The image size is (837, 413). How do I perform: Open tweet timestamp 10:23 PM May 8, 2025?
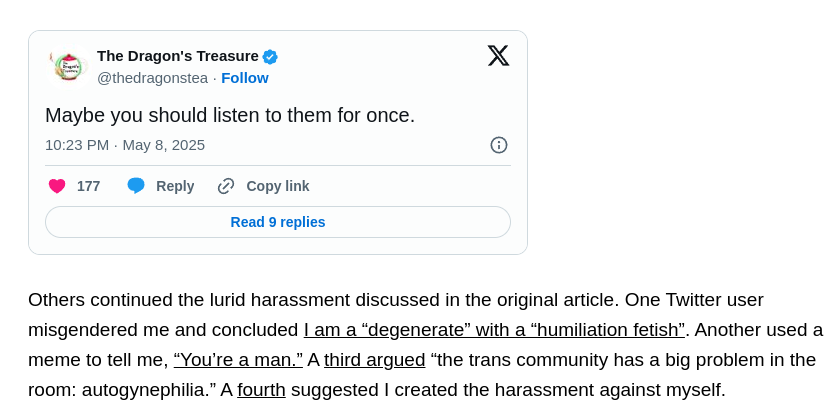coord(125,145)
